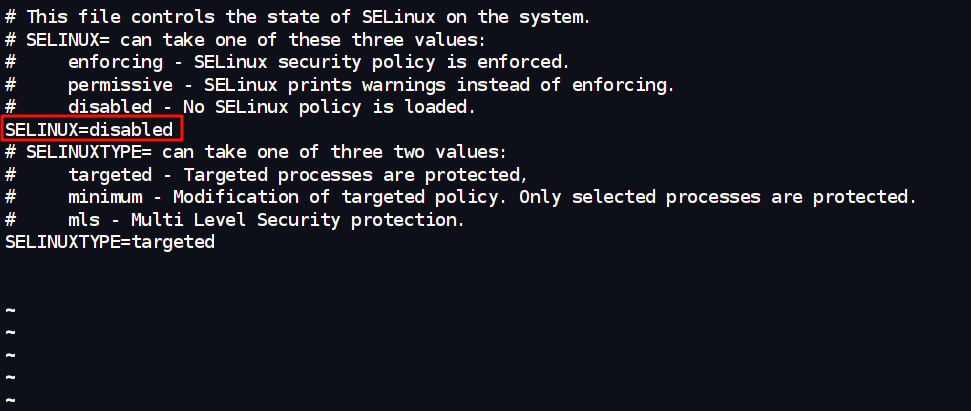The image size is (971, 411).
Task: Click "targeted" in the "Targeted processes" comment
Action: [x=110, y=174]
